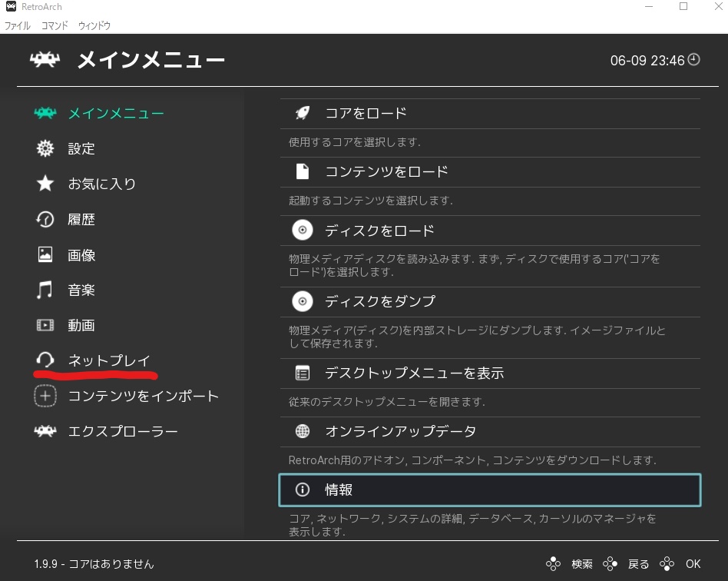Click the gamepad icon next to 戻る
Viewport: 728px width, 581px height.
click(610, 564)
